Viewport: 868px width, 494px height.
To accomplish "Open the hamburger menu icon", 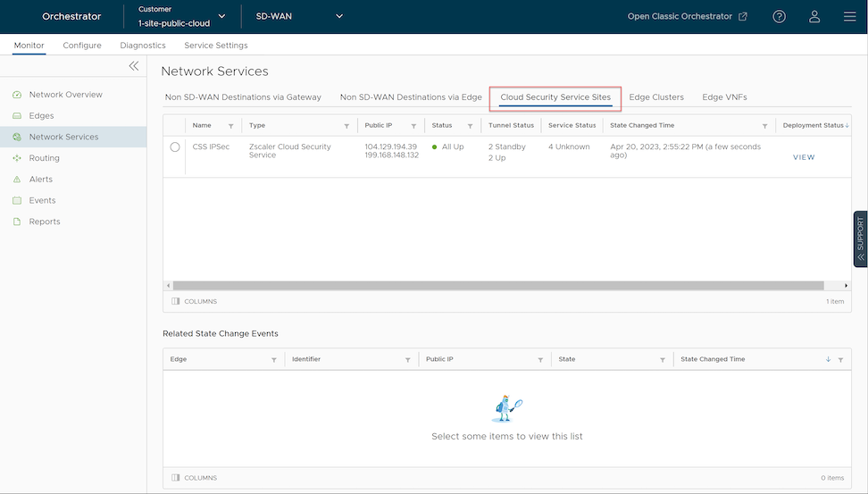I will 849,16.
